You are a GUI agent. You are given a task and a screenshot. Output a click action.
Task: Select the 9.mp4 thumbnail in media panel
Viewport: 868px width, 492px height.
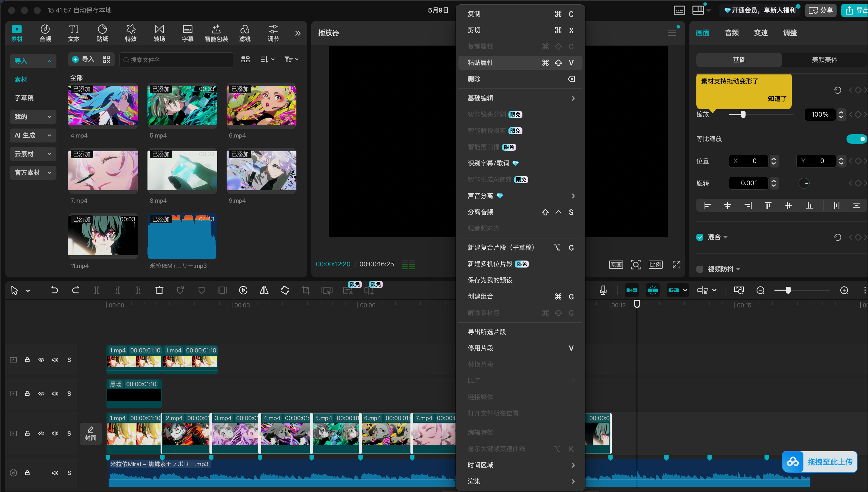(261, 171)
